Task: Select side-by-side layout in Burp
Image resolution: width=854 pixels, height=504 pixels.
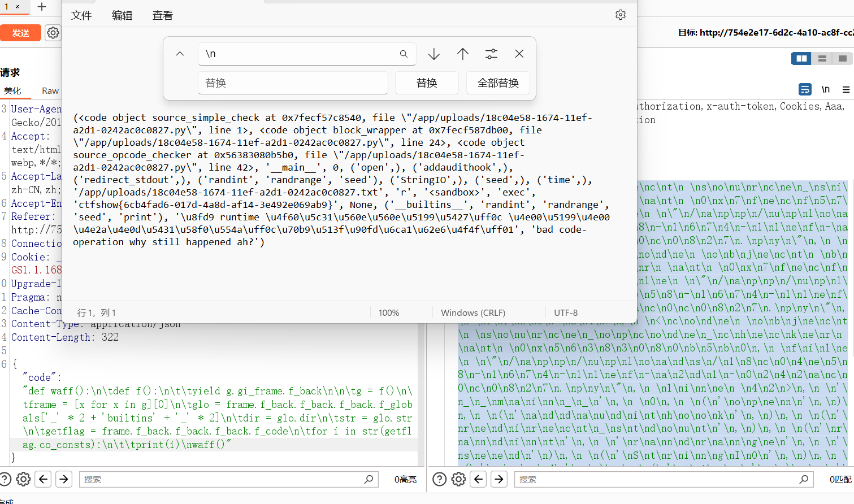Action: click(x=801, y=58)
